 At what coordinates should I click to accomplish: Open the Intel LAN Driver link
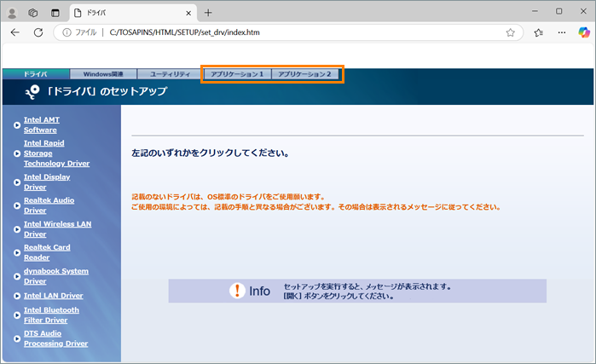(x=53, y=296)
